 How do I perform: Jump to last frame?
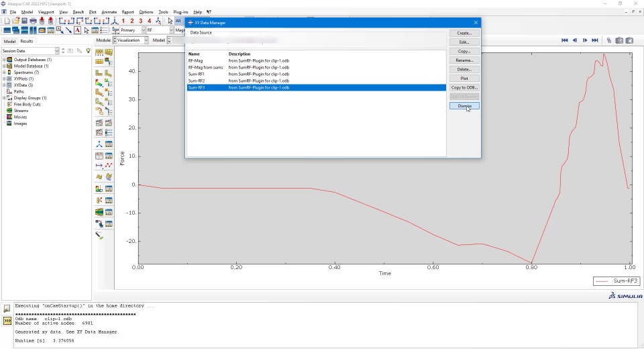point(595,40)
